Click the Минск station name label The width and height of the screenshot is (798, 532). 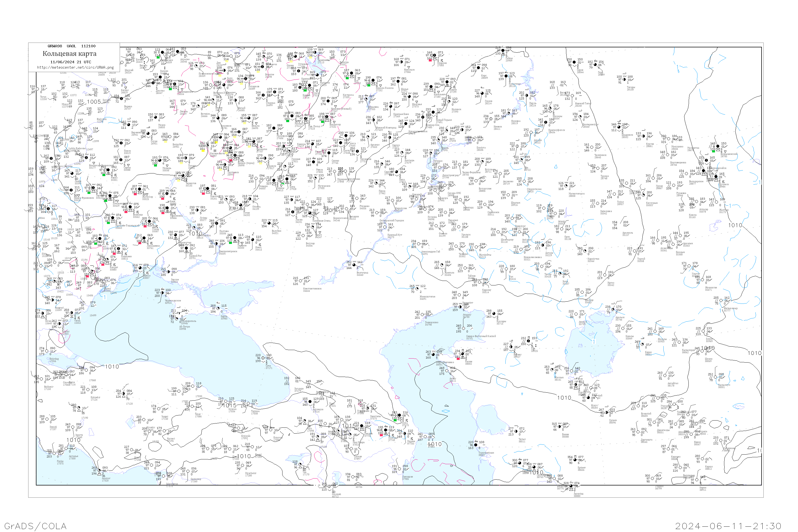pos(162,125)
